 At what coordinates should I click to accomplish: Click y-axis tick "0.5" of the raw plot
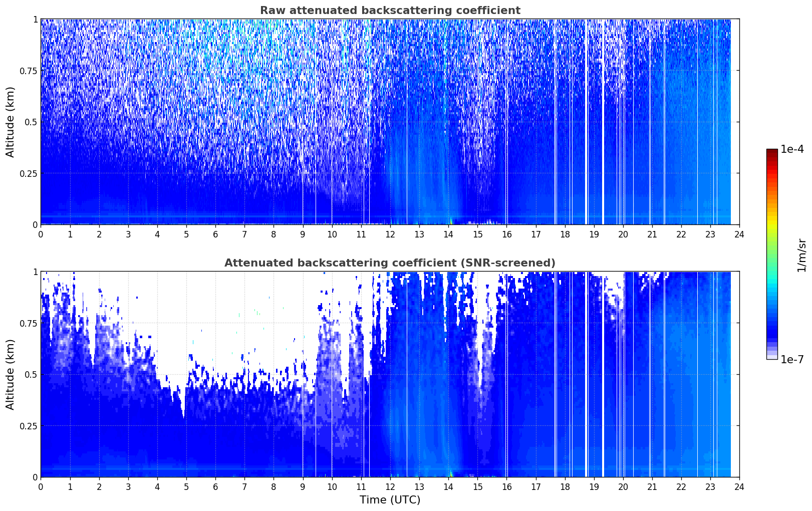(x=31, y=122)
